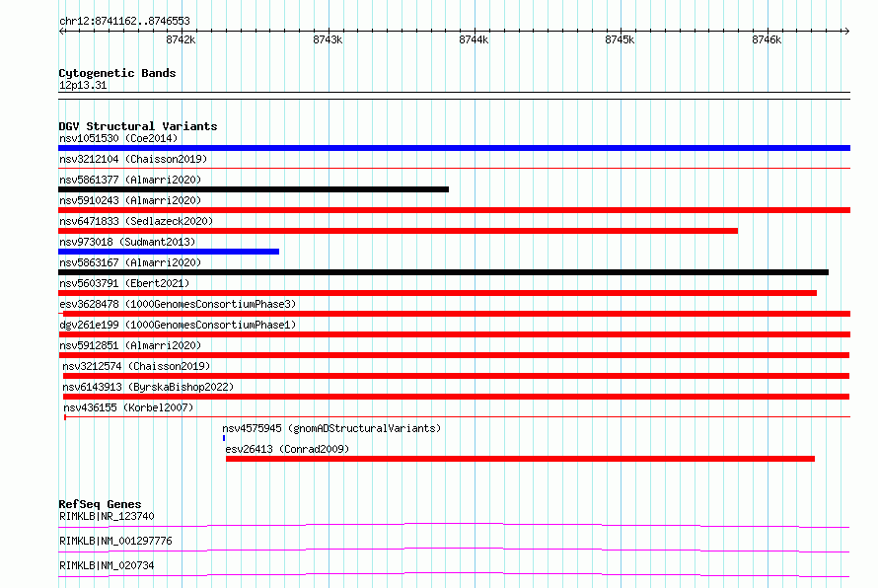Open nsv4575945 (gnomADStructuralVariants) label
The image size is (878, 588).
pos(331,428)
